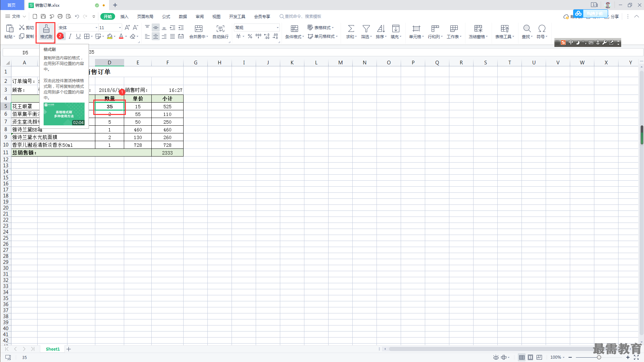Click the Filter (筛选) funnel icon
Viewport: 644px width, 362px height.
coord(366,29)
